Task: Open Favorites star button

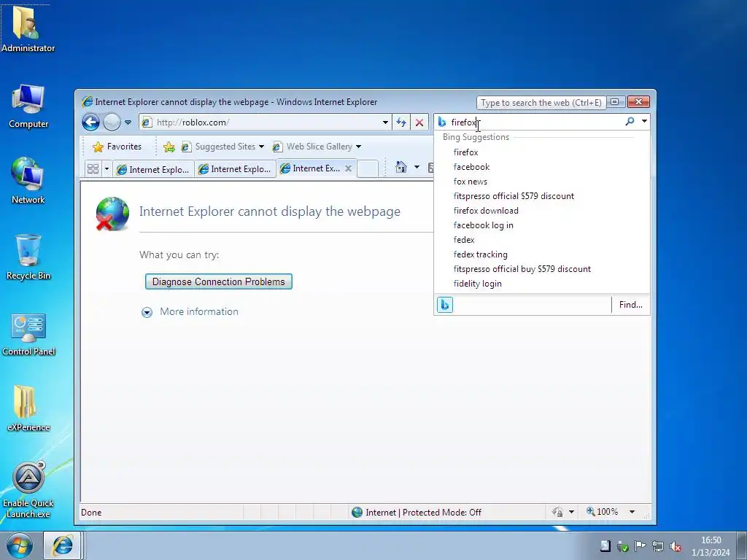Action: 117,147
